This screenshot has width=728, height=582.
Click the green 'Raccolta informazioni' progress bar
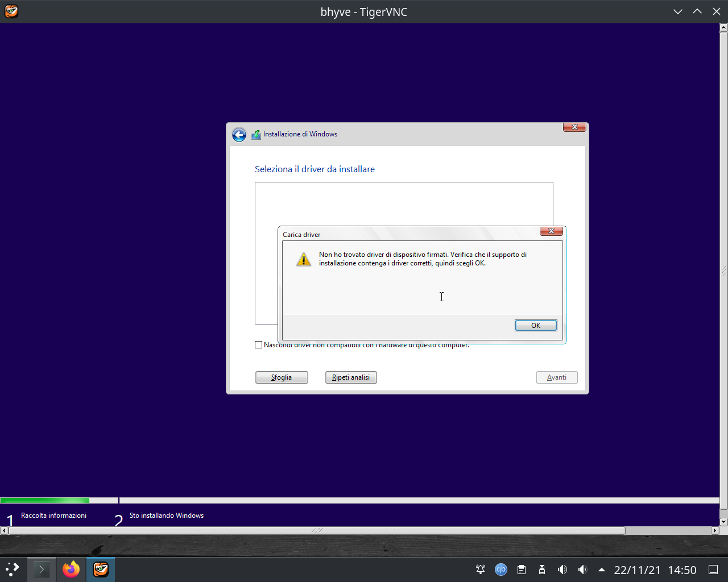pos(44,500)
